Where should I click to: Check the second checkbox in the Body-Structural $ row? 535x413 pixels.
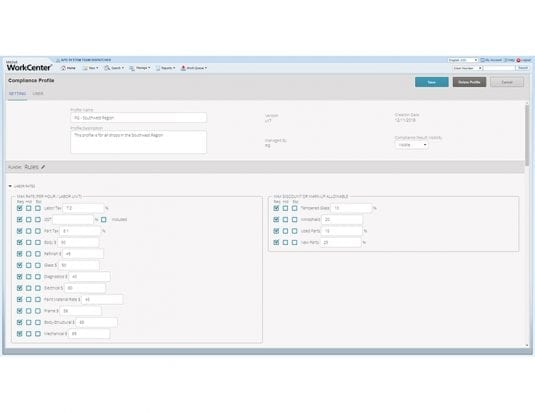pos(29,322)
